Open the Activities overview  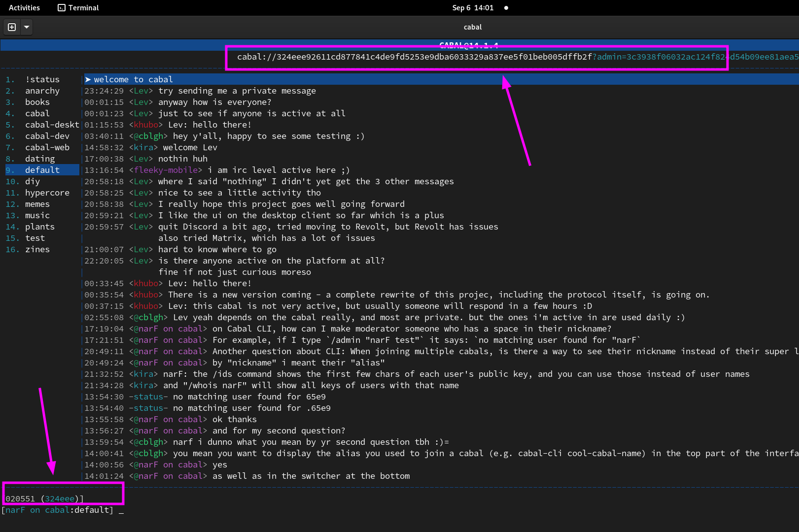click(24, 8)
